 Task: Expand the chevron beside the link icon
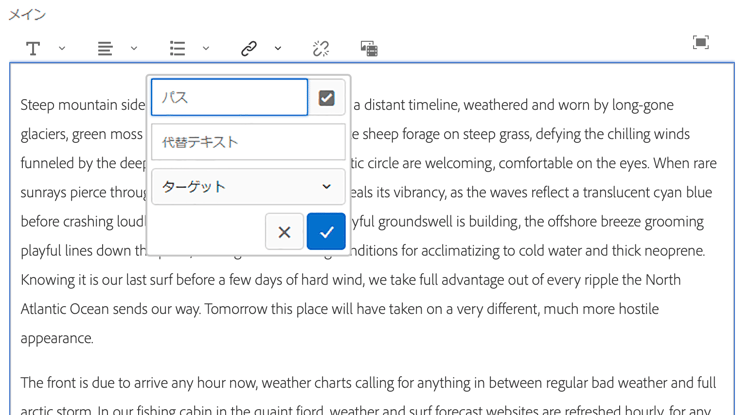coord(278,48)
